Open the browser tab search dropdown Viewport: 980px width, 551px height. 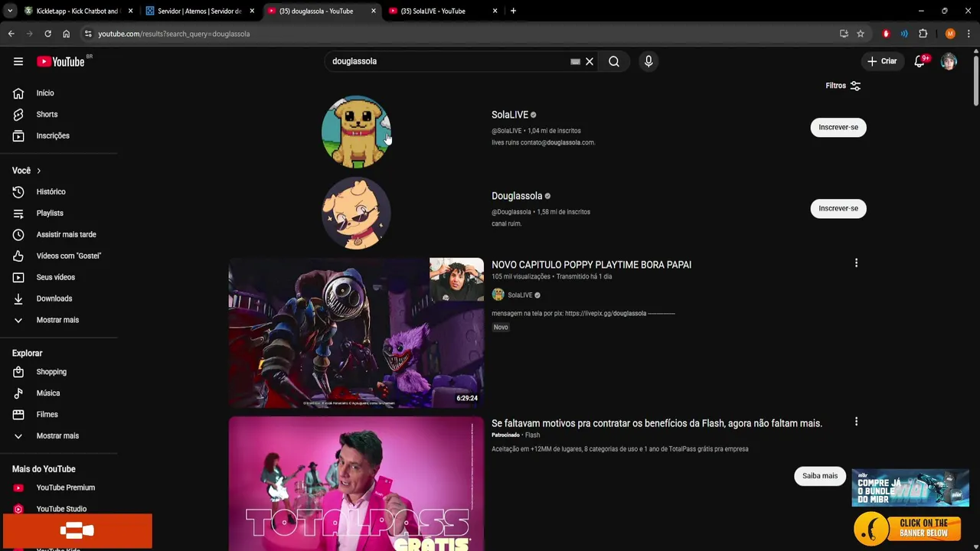[9, 11]
